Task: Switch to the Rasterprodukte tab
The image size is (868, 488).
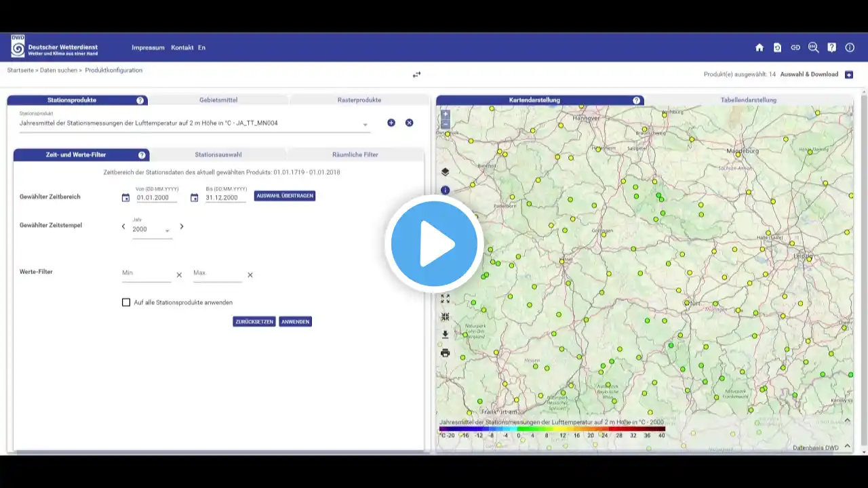Action: pyautogui.click(x=359, y=100)
